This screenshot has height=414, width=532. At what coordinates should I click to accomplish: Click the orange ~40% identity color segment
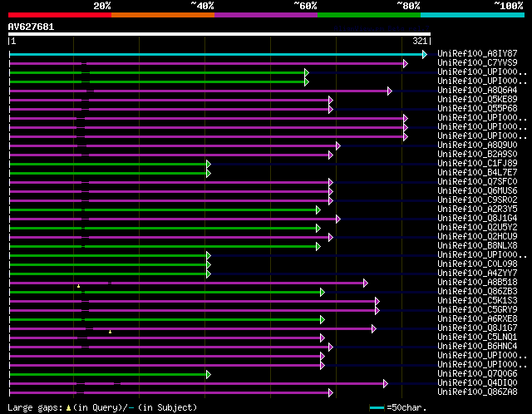click(163, 15)
